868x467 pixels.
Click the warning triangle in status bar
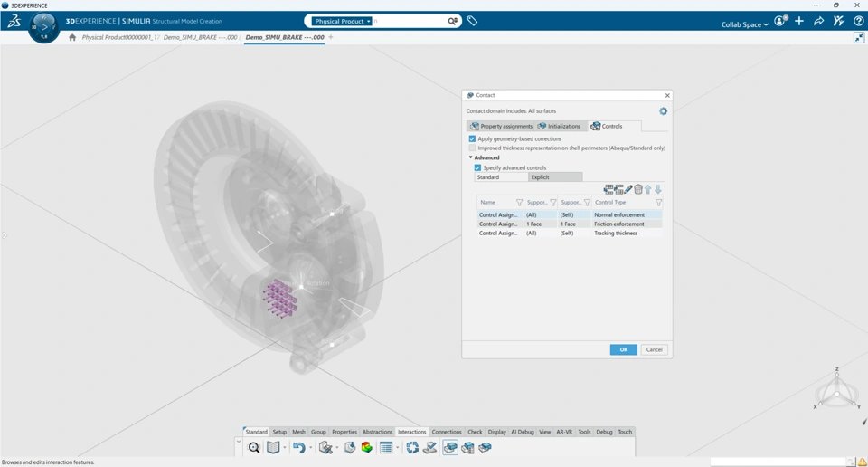pos(863,462)
